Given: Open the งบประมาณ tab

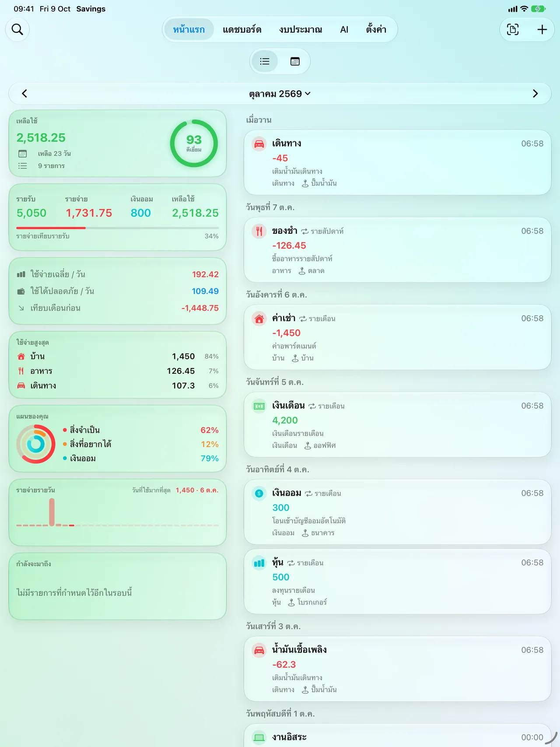Looking at the screenshot, I should coord(301,29).
